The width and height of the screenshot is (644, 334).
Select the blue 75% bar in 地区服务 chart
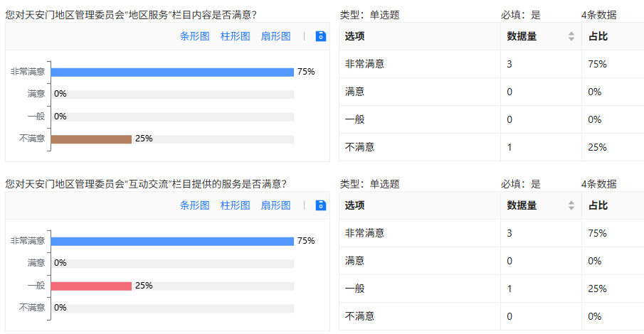point(172,72)
